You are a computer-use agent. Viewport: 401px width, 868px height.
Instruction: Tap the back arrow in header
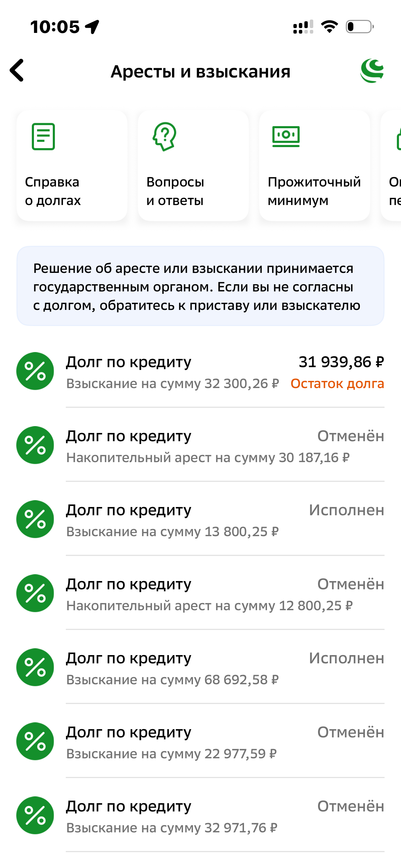[x=17, y=70]
